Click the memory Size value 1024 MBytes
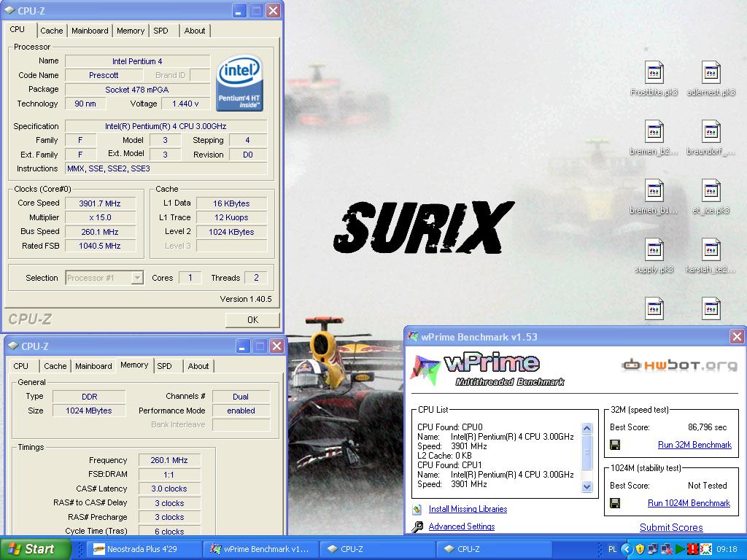The width and height of the screenshot is (747, 560). click(89, 411)
